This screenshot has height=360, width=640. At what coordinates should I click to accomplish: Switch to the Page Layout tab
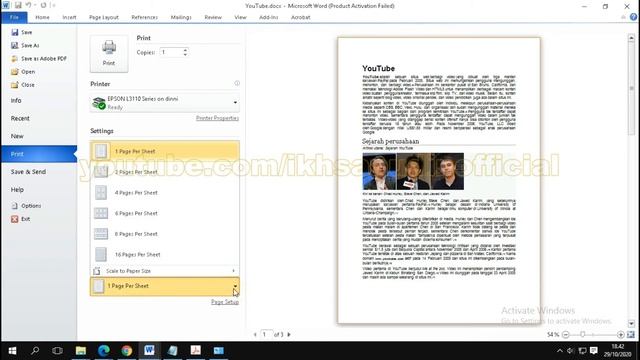coord(104,17)
